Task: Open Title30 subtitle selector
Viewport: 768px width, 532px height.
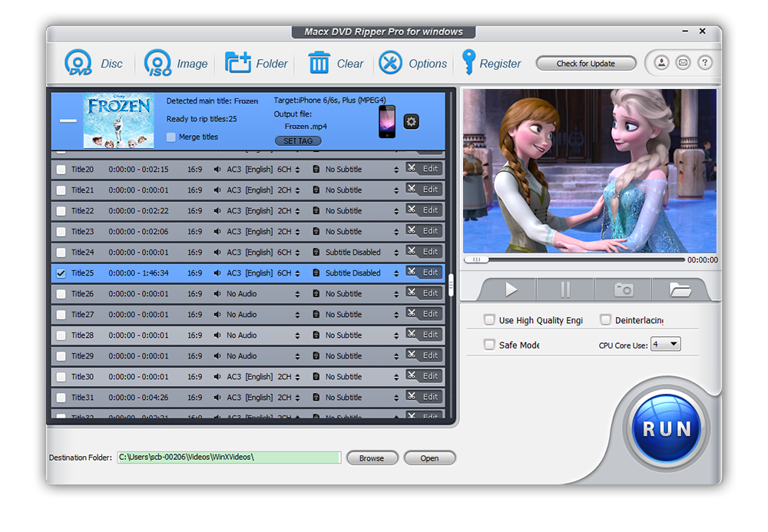Action: click(x=396, y=378)
